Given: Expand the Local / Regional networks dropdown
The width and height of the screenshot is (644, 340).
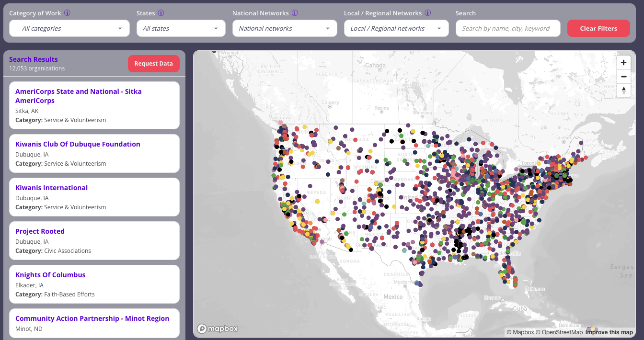Looking at the screenshot, I should tap(396, 28).
